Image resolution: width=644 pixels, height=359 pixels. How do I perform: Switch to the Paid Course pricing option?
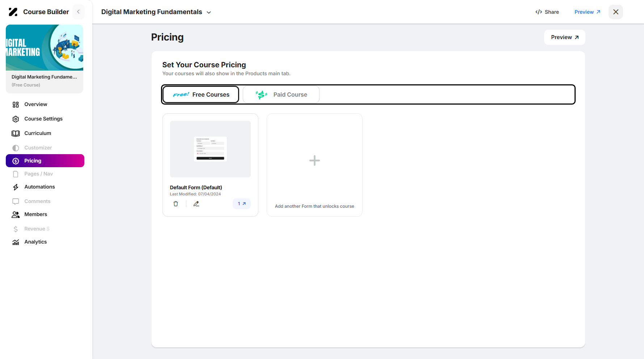pyautogui.click(x=281, y=94)
